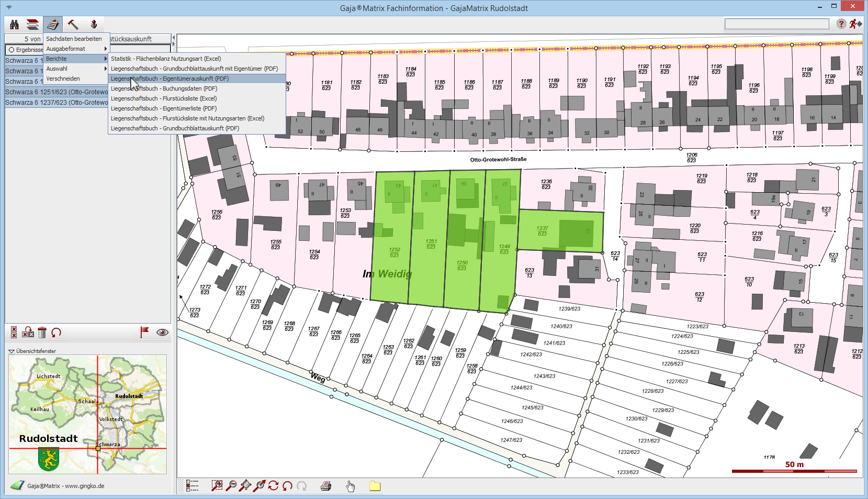The width and height of the screenshot is (868, 499).
Task: Select the zoom-in rectangle magnifier tool
Action: click(x=217, y=486)
